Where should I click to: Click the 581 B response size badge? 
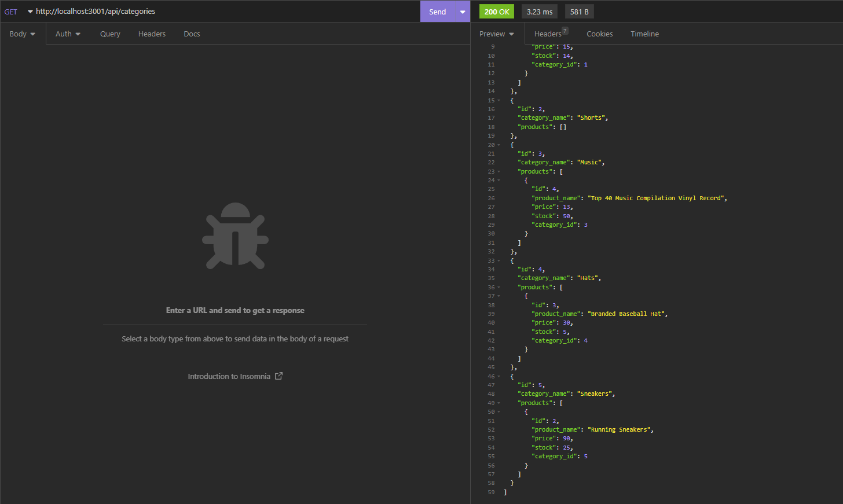point(579,11)
